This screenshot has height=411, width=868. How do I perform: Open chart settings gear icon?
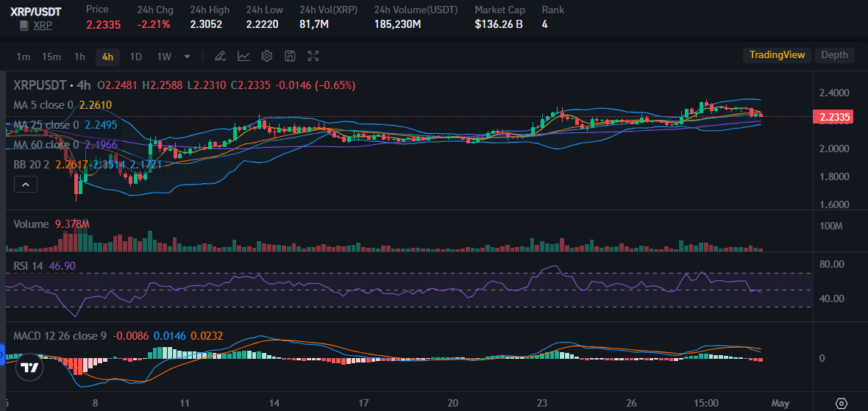[x=267, y=56]
